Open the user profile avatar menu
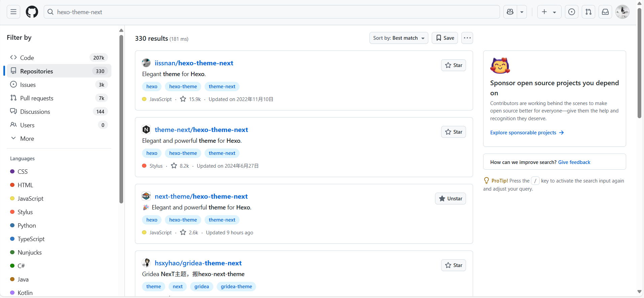Viewport: 644px width, 298px height. [x=622, y=12]
